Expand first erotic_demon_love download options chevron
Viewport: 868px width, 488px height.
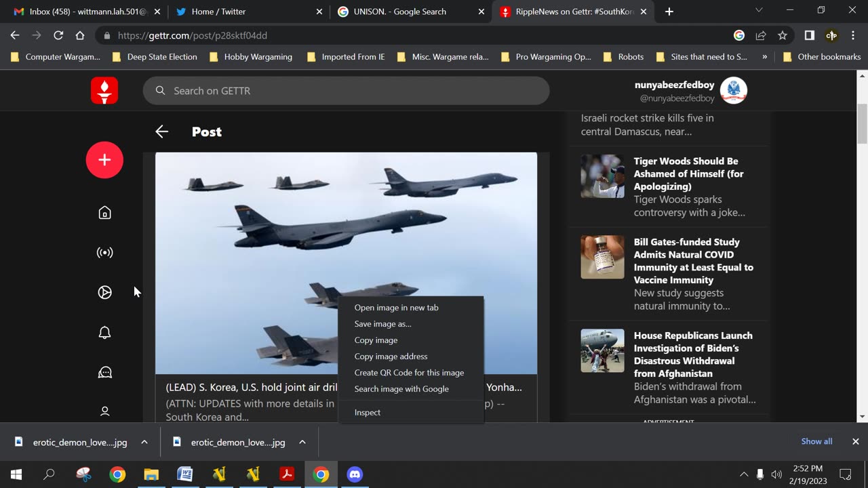[144, 442]
